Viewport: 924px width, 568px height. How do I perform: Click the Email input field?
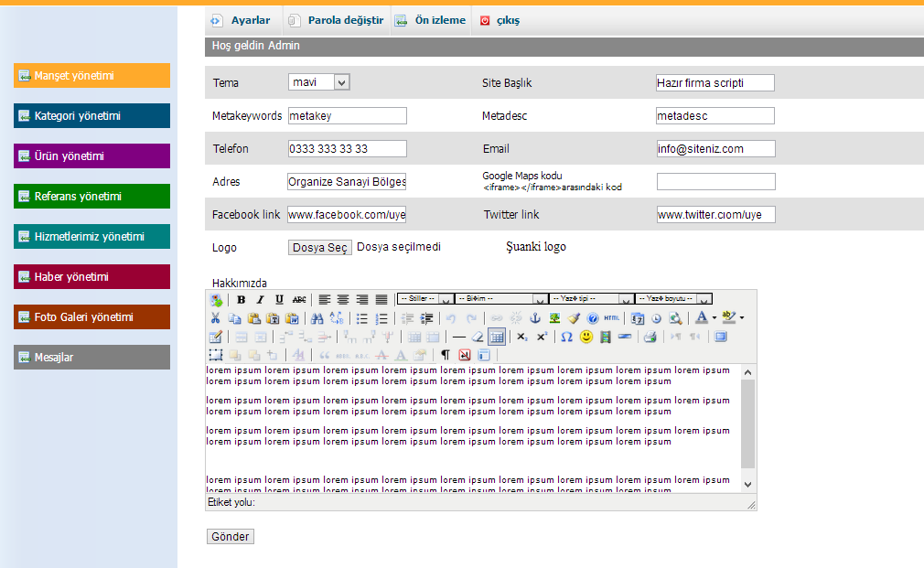(715, 148)
